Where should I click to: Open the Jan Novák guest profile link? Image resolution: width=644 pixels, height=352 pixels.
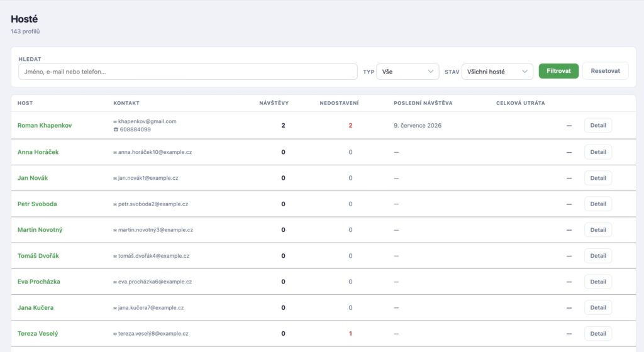click(33, 178)
